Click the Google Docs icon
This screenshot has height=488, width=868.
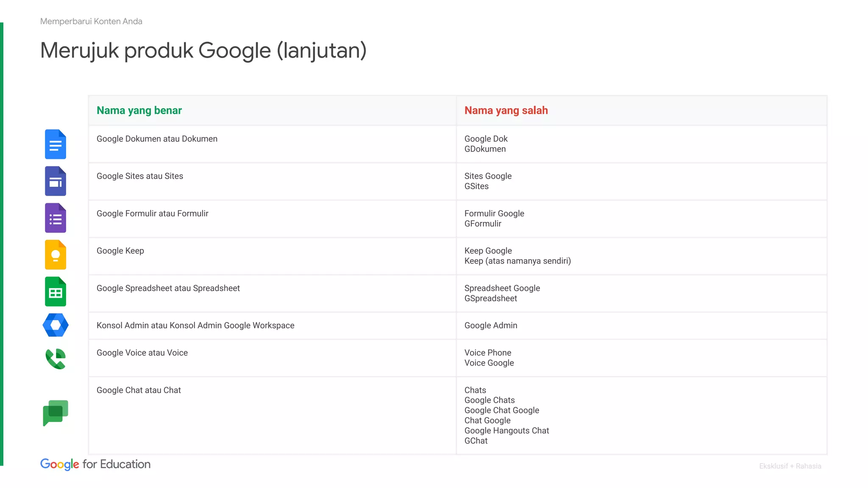pos(56,144)
